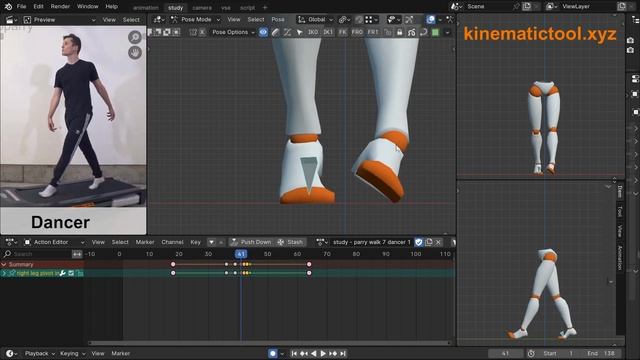Toggle the lock icon in pose toolbar
Viewport: 640px width, 360px height.
(399, 32)
